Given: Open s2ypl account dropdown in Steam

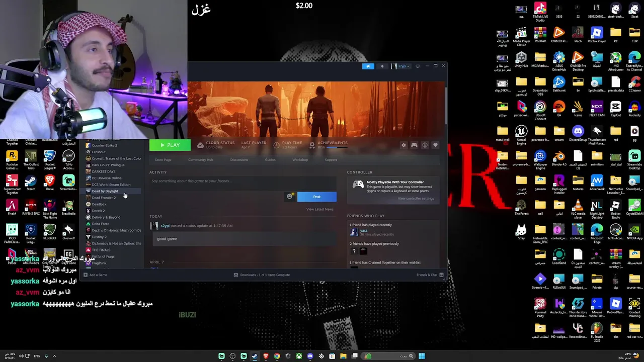Looking at the screenshot, I should (x=402, y=66).
